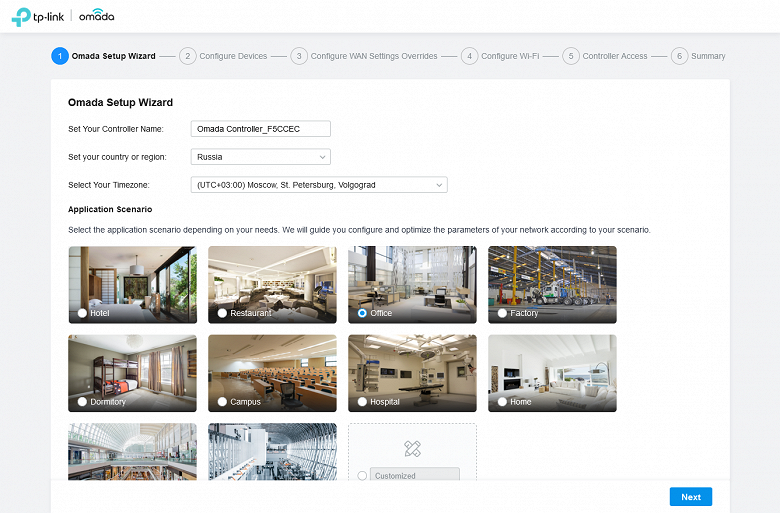The width and height of the screenshot is (780, 513).
Task: Choose the Factory radio button
Action: (502, 313)
